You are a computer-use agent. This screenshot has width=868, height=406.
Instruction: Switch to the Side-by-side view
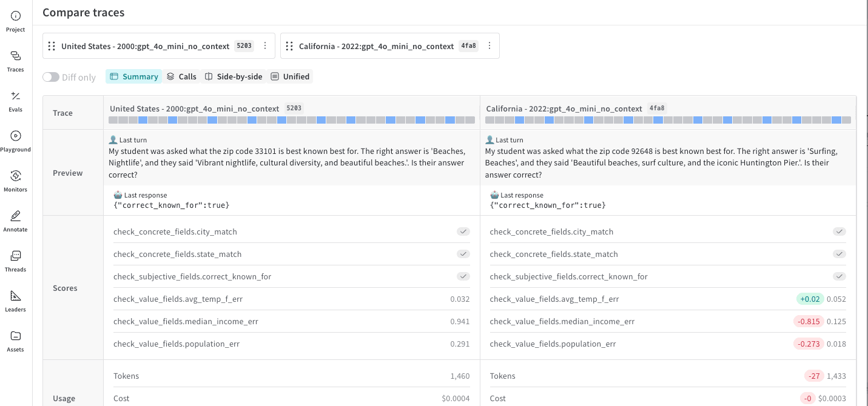pos(234,76)
